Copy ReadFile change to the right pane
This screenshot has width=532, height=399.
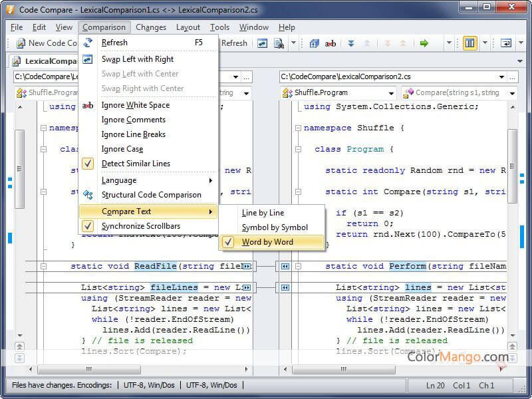tap(247, 267)
